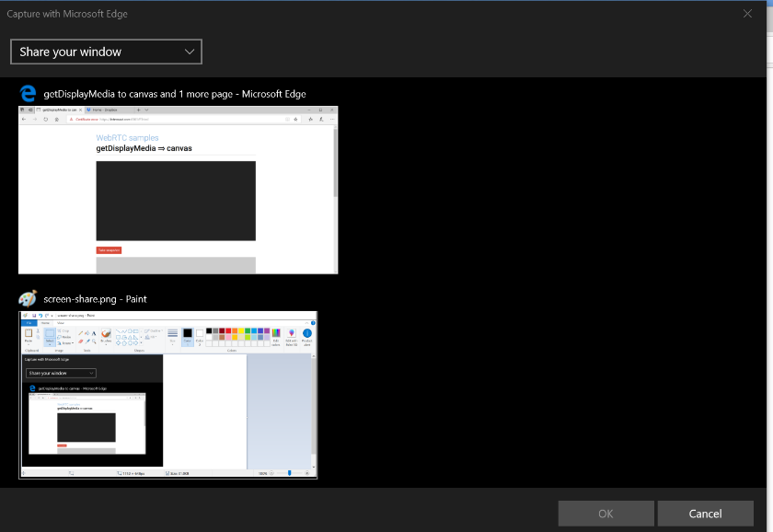
Task: Cancel the capture dialog
Action: click(705, 514)
